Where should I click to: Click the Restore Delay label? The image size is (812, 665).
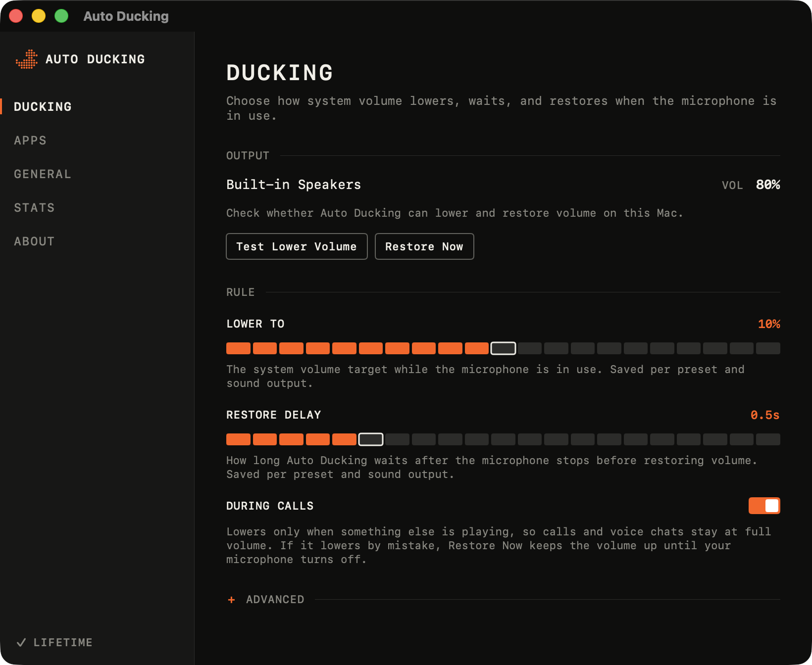point(274,415)
